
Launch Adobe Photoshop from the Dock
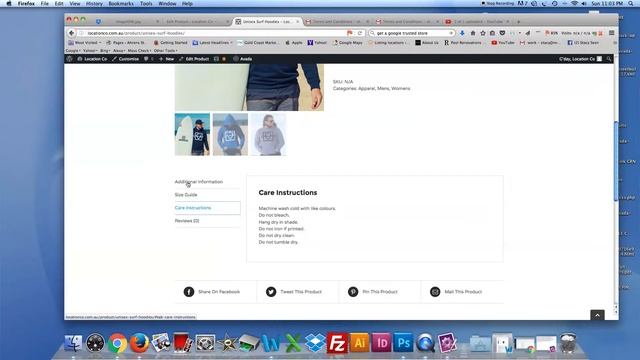tap(403, 343)
